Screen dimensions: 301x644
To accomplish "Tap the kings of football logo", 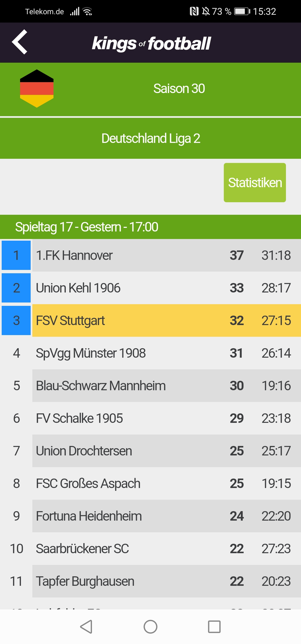I will 151,43.
